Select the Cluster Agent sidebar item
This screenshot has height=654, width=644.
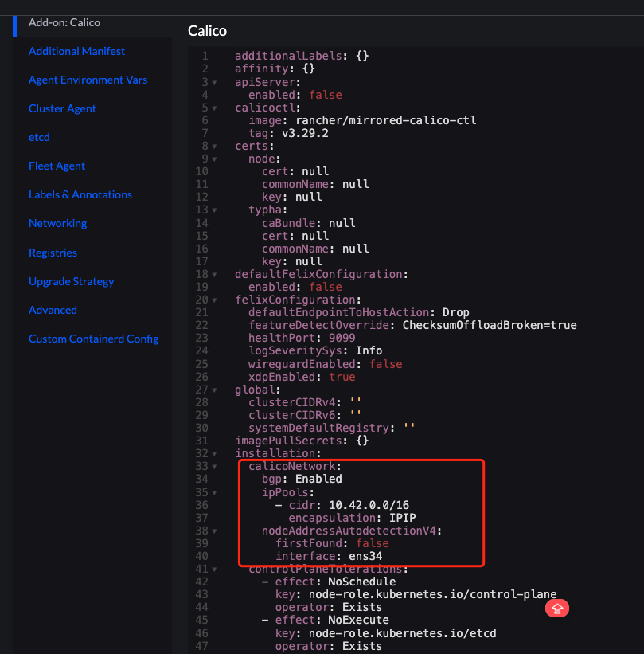point(62,108)
